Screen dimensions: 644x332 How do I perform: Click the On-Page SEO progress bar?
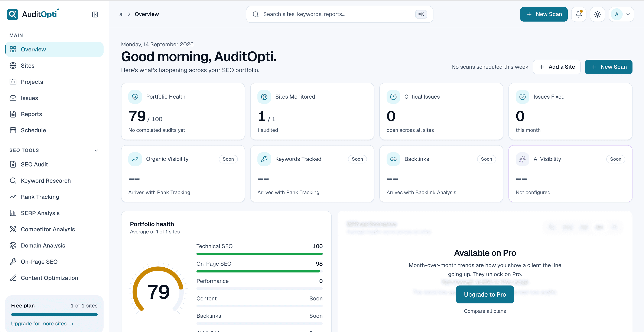(260, 271)
